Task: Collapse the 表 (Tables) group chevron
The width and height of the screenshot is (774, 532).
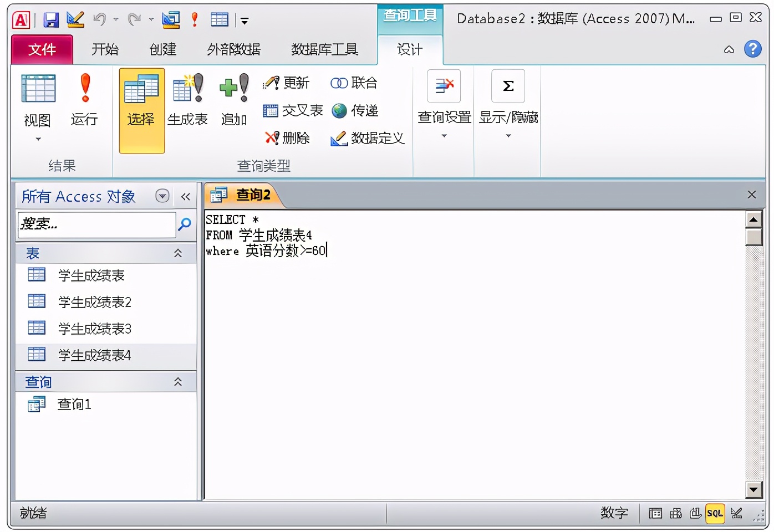Action: [x=178, y=253]
